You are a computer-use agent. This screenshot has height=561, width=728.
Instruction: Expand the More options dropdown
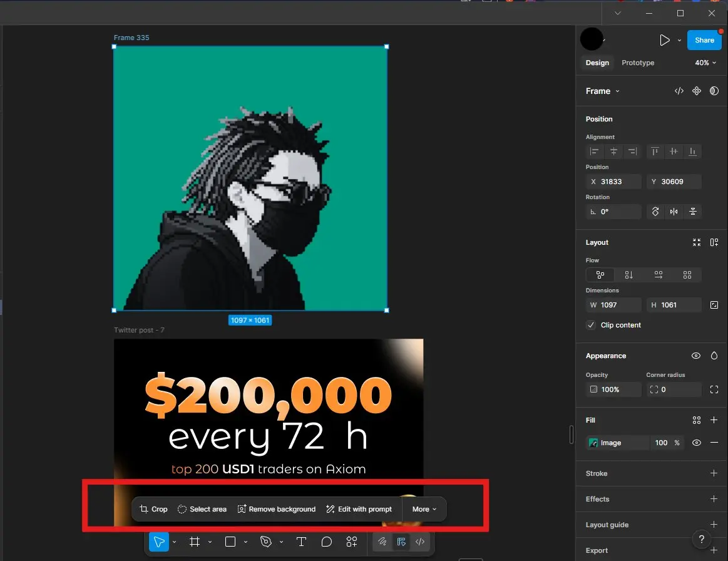coord(424,509)
